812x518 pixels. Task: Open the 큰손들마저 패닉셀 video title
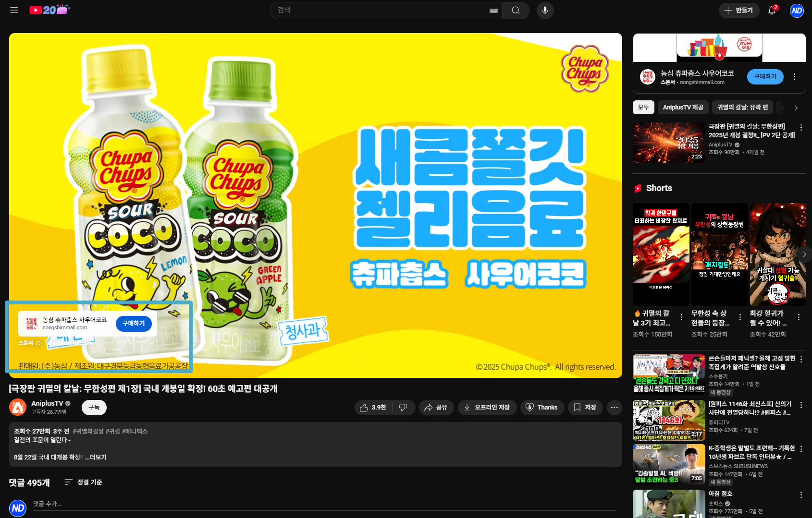coord(751,362)
